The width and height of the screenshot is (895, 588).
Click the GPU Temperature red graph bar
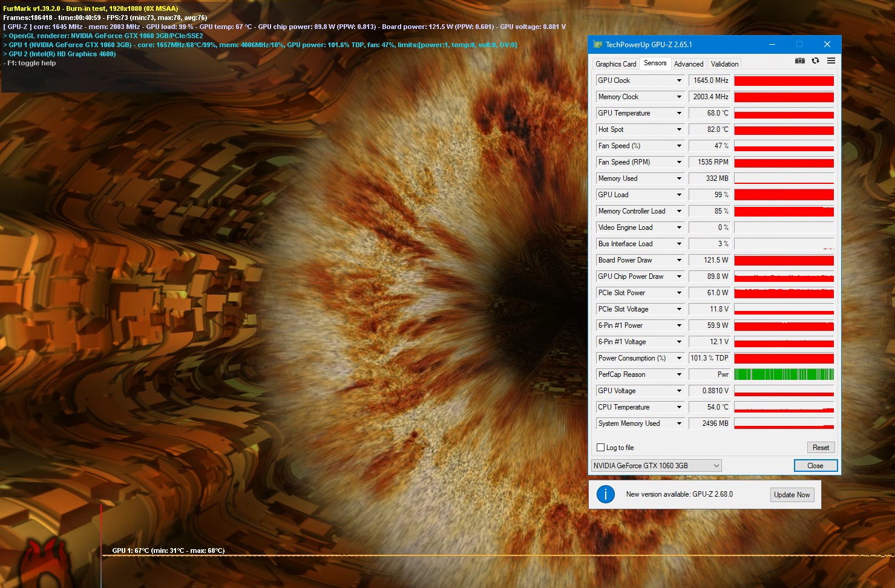(784, 114)
